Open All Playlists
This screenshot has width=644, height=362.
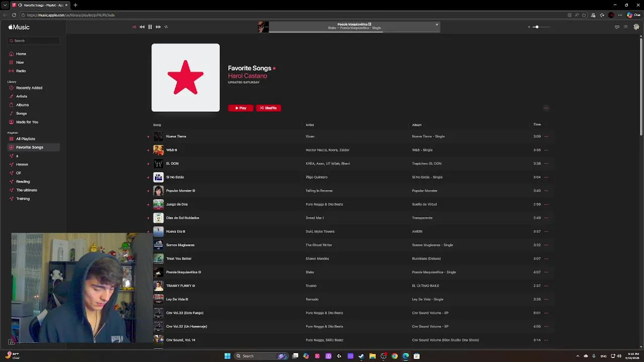[x=26, y=139]
